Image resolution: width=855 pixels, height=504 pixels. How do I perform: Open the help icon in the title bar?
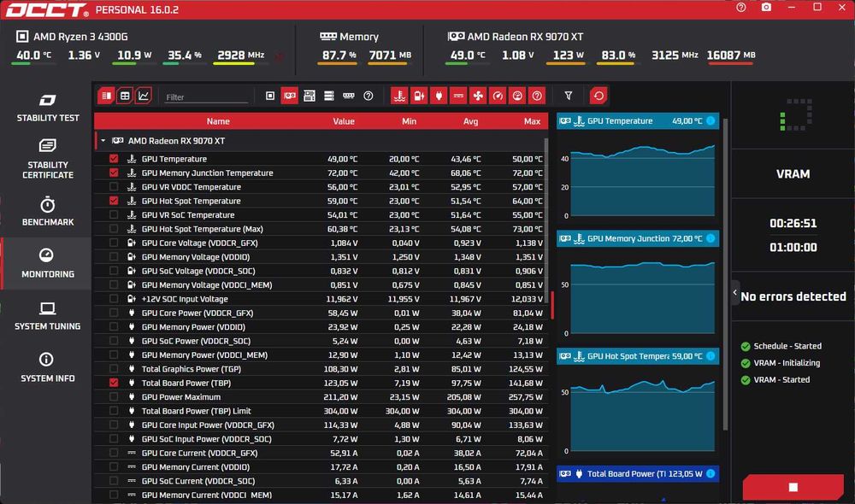tap(740, 8)
